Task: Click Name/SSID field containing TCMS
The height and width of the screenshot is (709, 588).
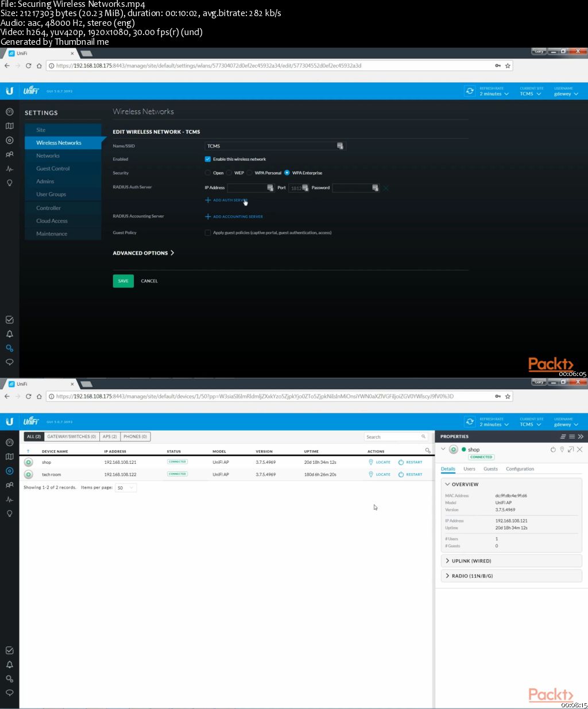Action: click(x=275, y=146)
